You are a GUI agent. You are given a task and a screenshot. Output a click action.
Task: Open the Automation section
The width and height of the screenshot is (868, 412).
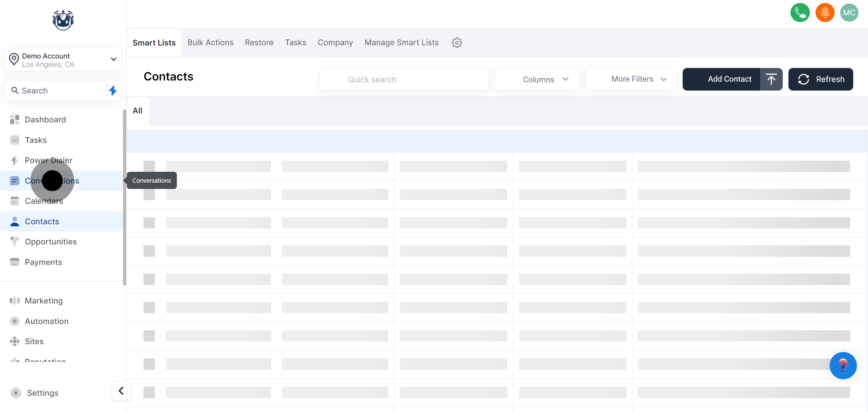[x=46, y=321]
